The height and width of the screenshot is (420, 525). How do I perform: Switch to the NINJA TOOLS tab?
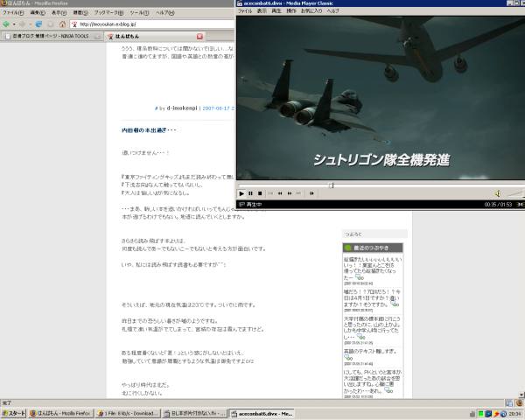point(52,36)
